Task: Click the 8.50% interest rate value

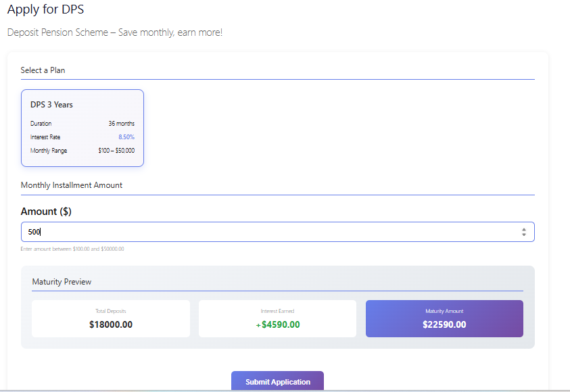Action: pos(126,137)
